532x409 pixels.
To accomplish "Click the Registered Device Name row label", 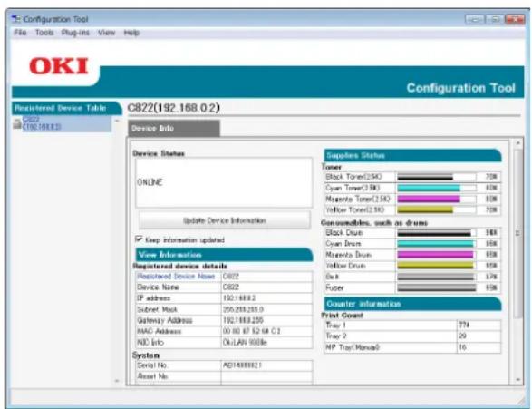I will 176,277.
